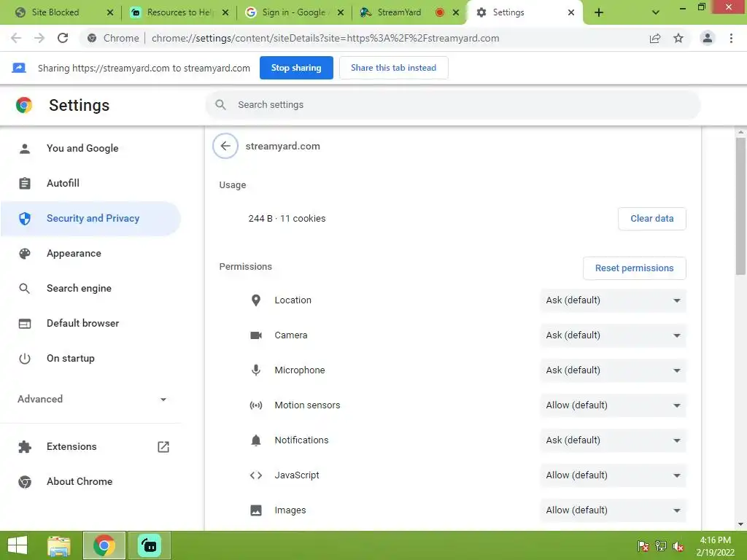
Task: Open a new tab with plus button
Action: coord(599,12)
